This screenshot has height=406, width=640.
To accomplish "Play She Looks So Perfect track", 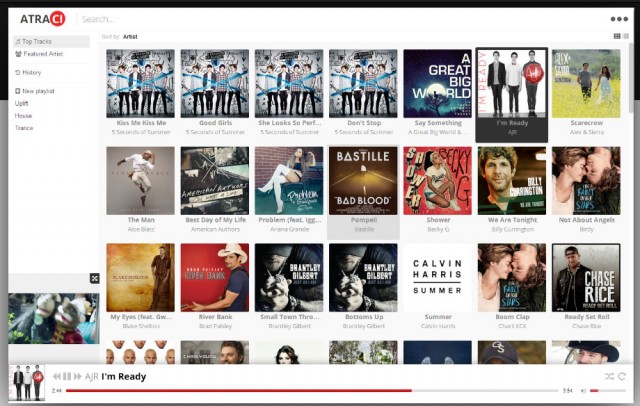I will pyautogui.click(x=289, y=84).
